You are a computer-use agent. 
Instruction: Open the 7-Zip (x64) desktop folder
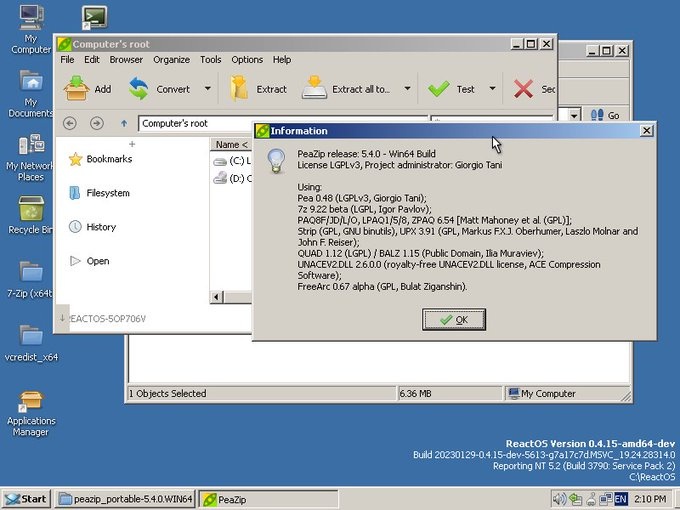pyautogui.click(x=30, y=280)
